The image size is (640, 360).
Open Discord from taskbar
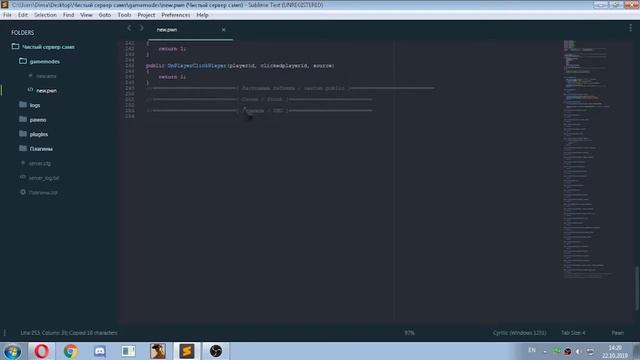point(100,351)
